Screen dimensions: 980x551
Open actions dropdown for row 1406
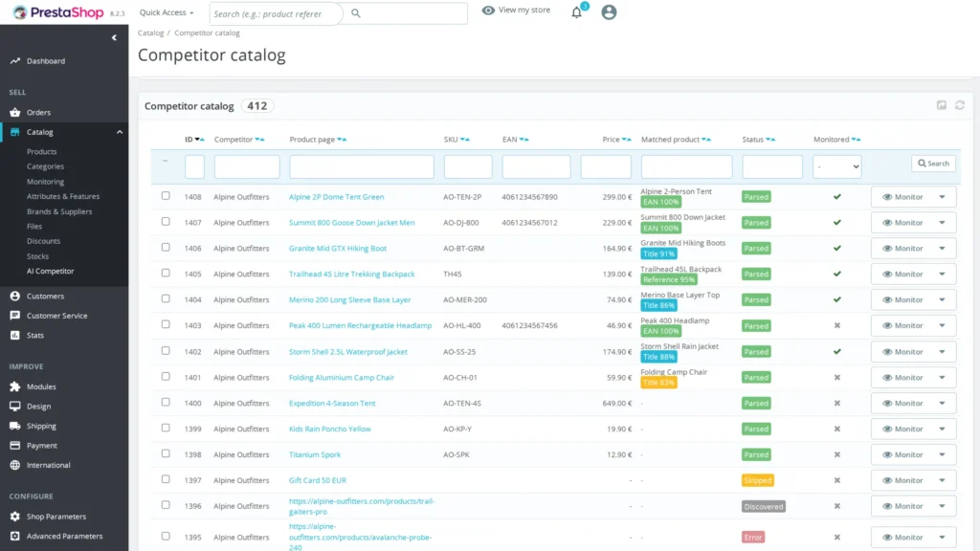point(942,248)
